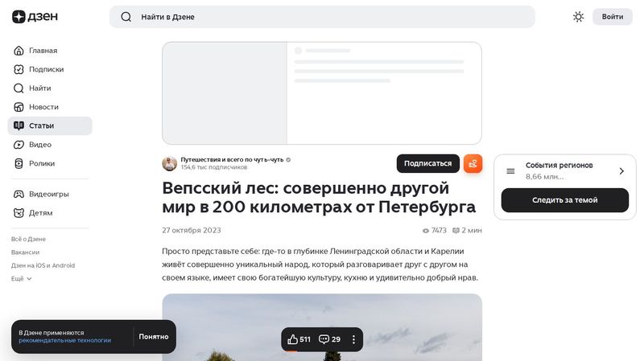The height and width of the screenshot is (361, 644).
Task: Expand the Ещё list in the sidebar
Action: click(x=22, y=278)
